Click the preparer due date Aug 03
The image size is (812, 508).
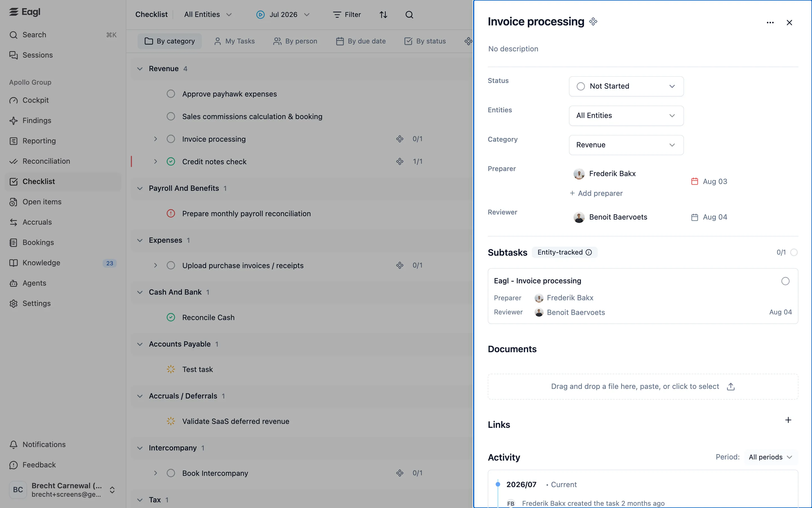[709, 181]
